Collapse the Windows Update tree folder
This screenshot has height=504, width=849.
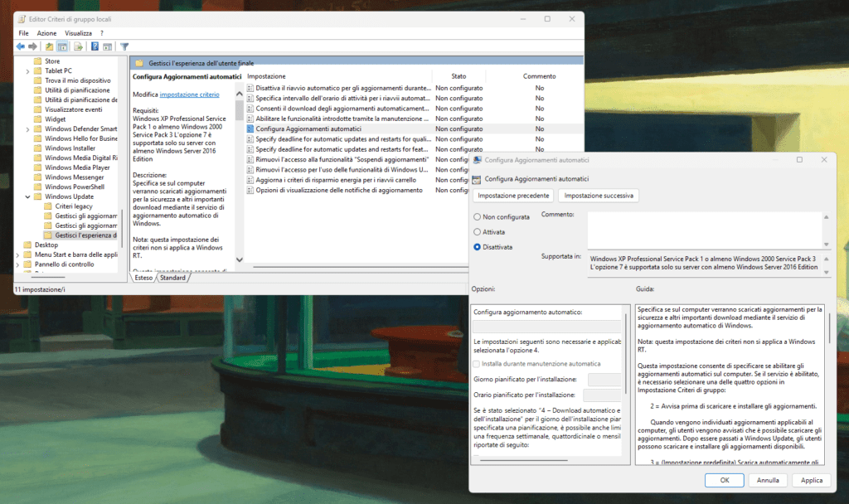point(27,197)
